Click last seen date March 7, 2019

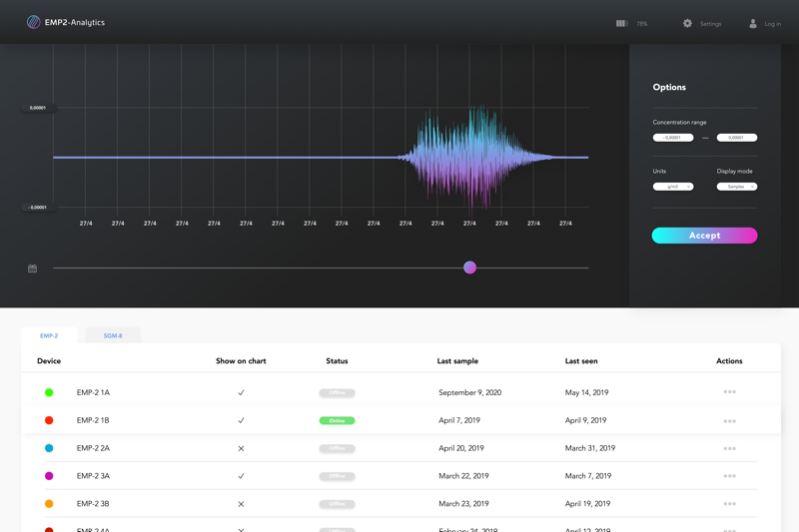(588, 476)
